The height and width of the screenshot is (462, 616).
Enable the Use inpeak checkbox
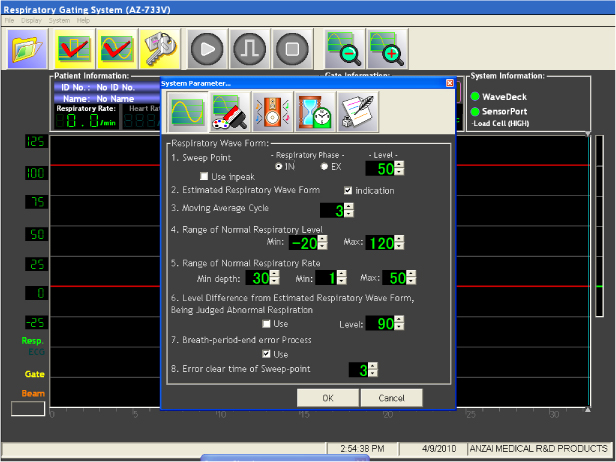pyautogui.click(x=204, y=177)
